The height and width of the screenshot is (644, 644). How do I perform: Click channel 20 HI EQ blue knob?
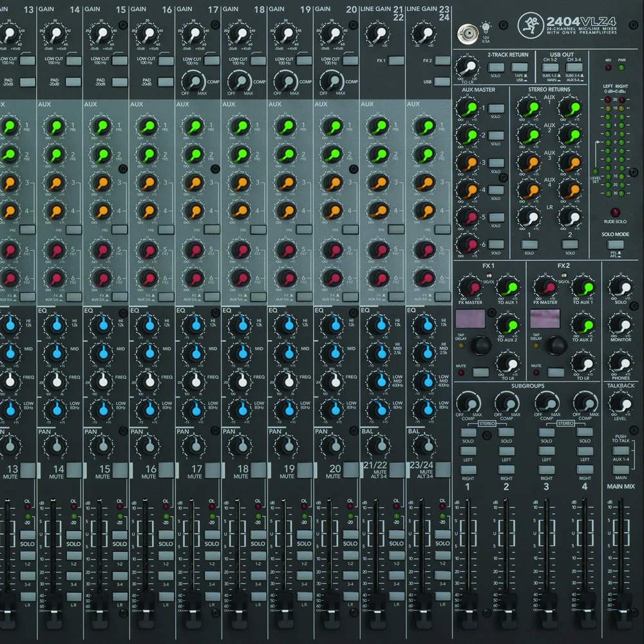coord(334,325)
